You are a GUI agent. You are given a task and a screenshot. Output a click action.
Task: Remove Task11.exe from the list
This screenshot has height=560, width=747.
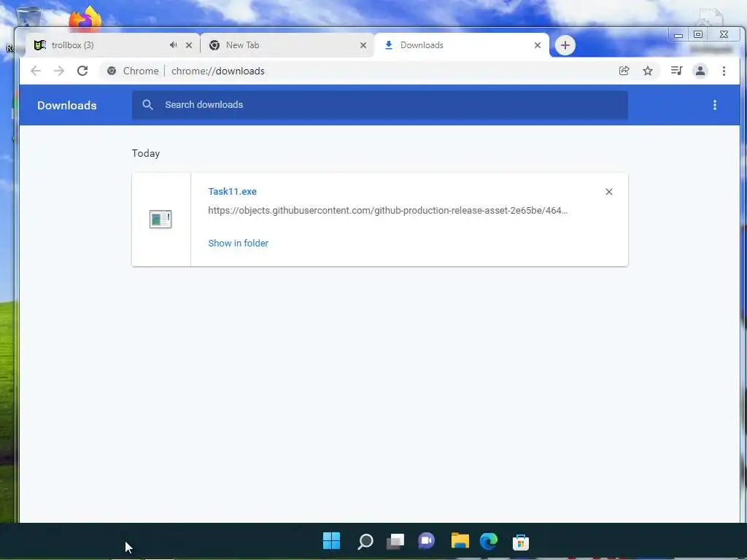[x=609, y=192]
